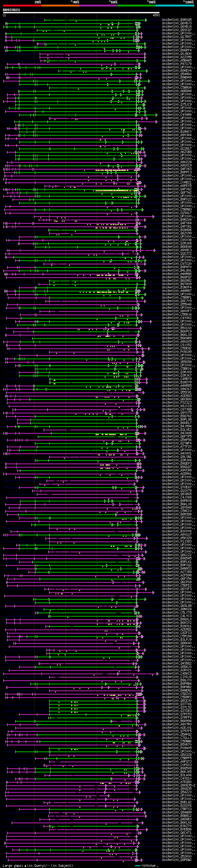Screen dimensions: 197x868
Task: Select the UniRef100_Q0JN30 label
Action: (177, 54)
